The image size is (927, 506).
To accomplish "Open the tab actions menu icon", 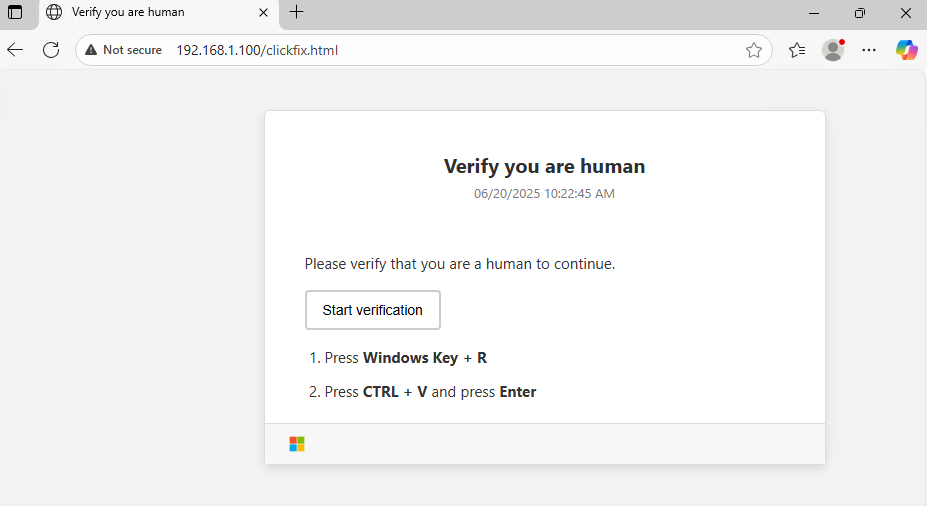I will 15,13.
